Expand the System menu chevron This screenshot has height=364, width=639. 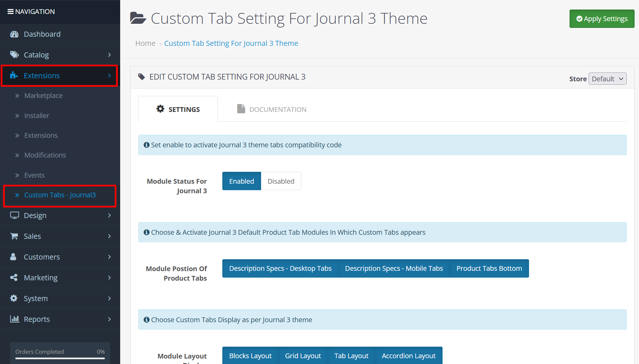pyautogui.click(x=109, y=298)
